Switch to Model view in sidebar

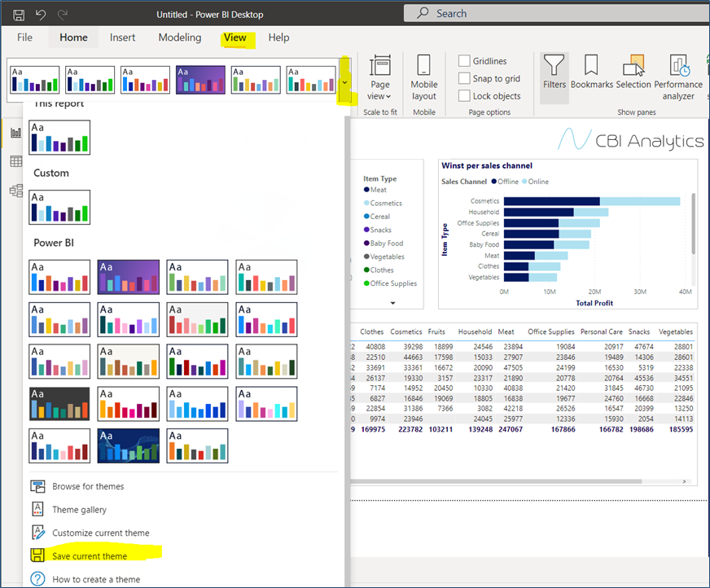[x=15, y=191]
